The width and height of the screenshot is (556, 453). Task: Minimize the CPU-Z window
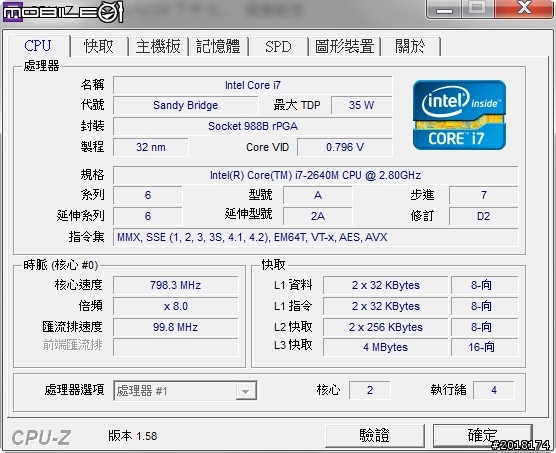(444, 9)
